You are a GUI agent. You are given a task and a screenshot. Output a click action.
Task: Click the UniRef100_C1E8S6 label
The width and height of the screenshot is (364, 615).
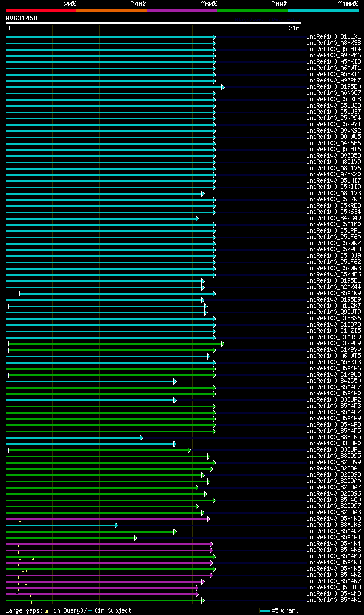[333, 319]
